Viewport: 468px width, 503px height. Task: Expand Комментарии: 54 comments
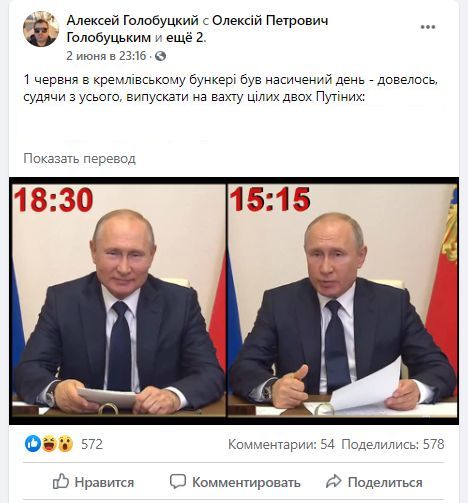coord(281,444)
